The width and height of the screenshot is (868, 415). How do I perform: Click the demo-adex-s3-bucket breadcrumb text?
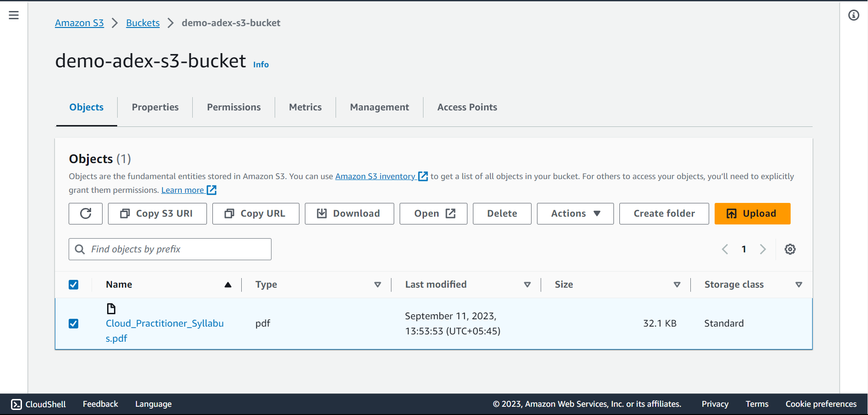point(231,23)
